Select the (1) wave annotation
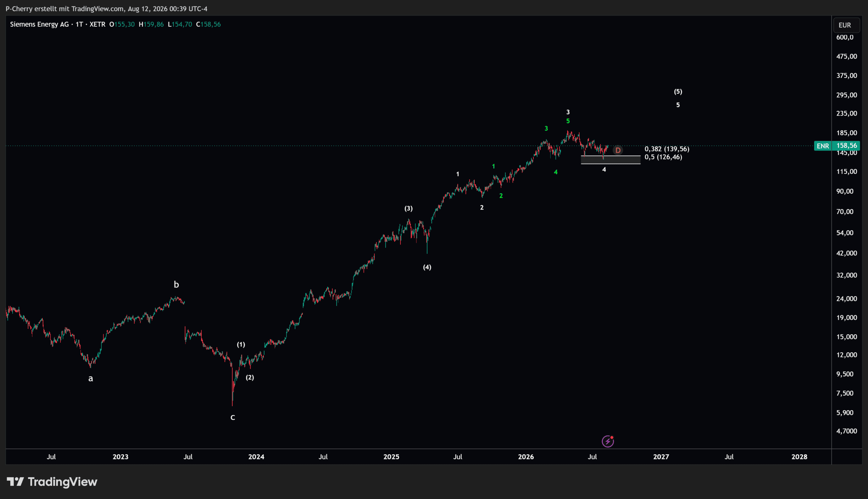The image size is (868, 499). click(x=241, y=344)
